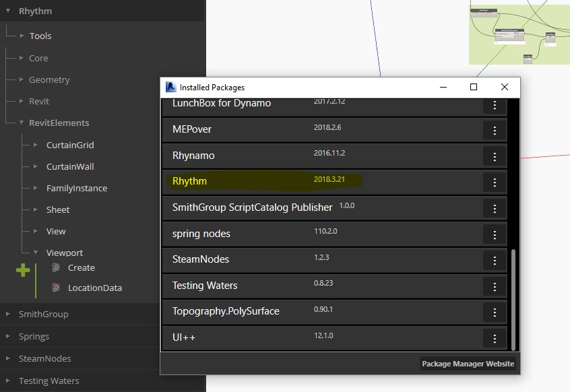
Task: Select the spring nodes package name
Action: [x=201, y=234]
